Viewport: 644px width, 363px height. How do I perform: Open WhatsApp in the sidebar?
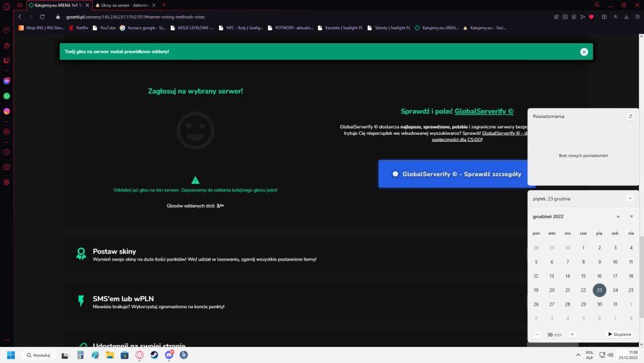pyautogui.click(x=6, y=96)
